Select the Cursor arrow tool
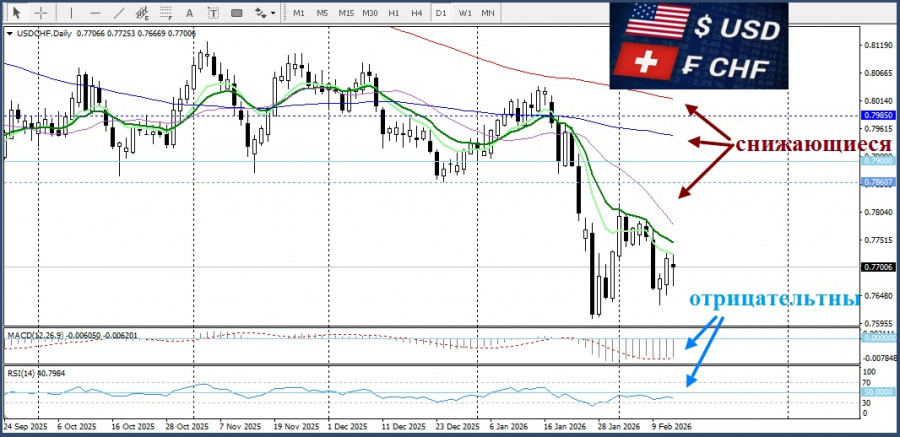 (17, 12)
